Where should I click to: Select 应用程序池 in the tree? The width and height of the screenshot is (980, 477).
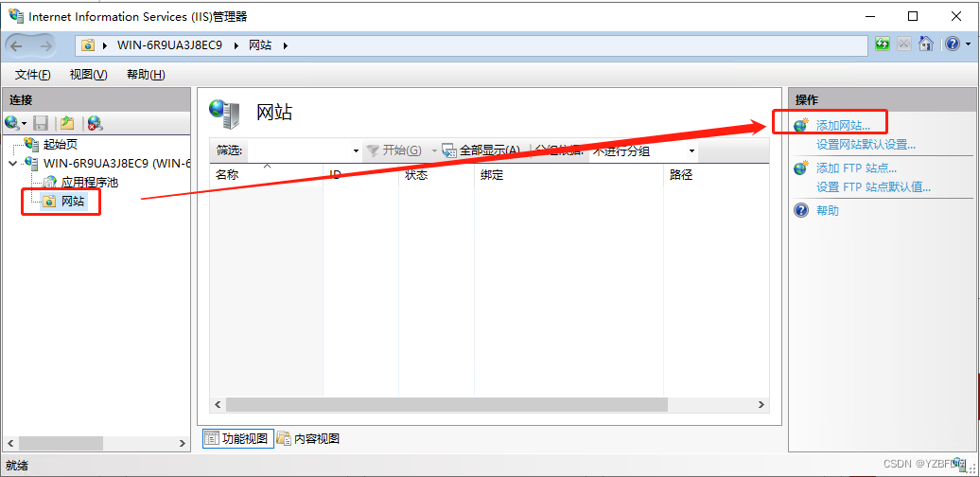(90, 183)
